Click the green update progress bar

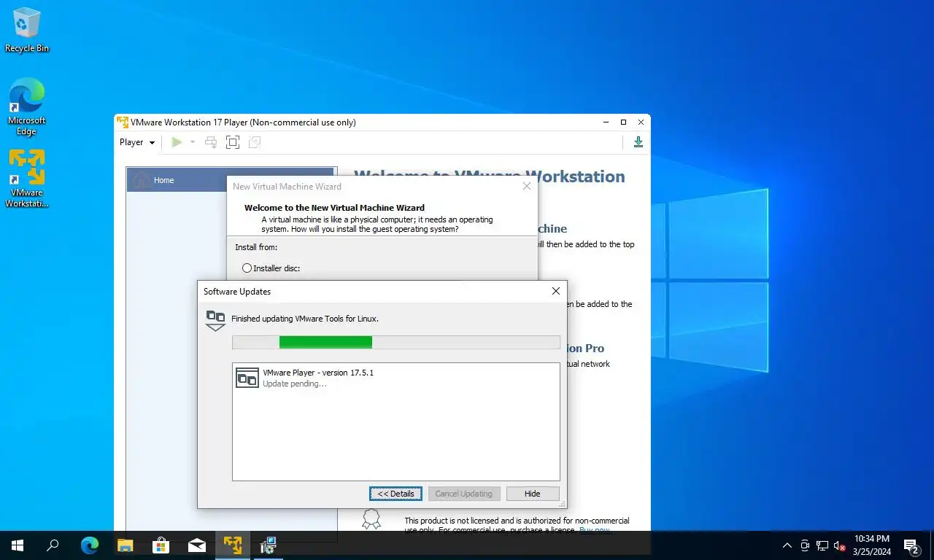[325, 342]
